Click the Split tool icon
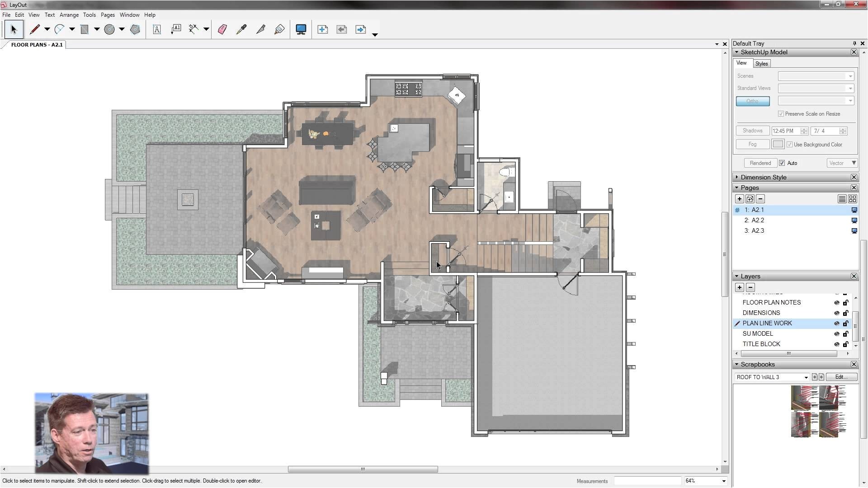 pos(260,29)
